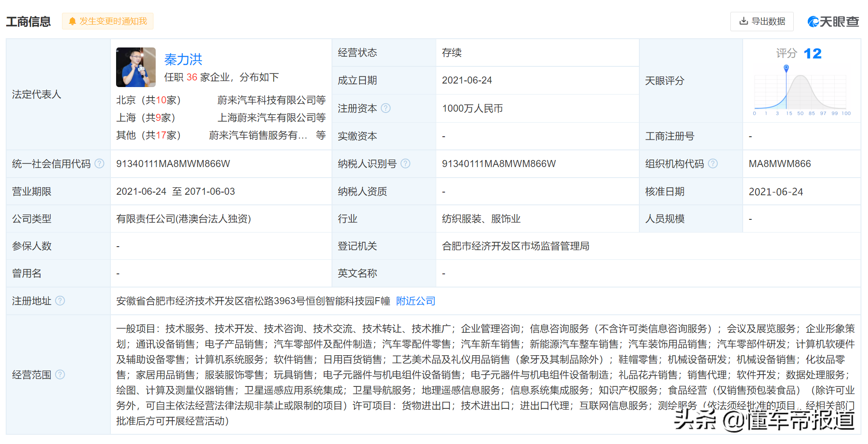Viewport: 868px width, 444px height.
Task: Select approval date beside 核准日期
Action: [x=776, y=192]
